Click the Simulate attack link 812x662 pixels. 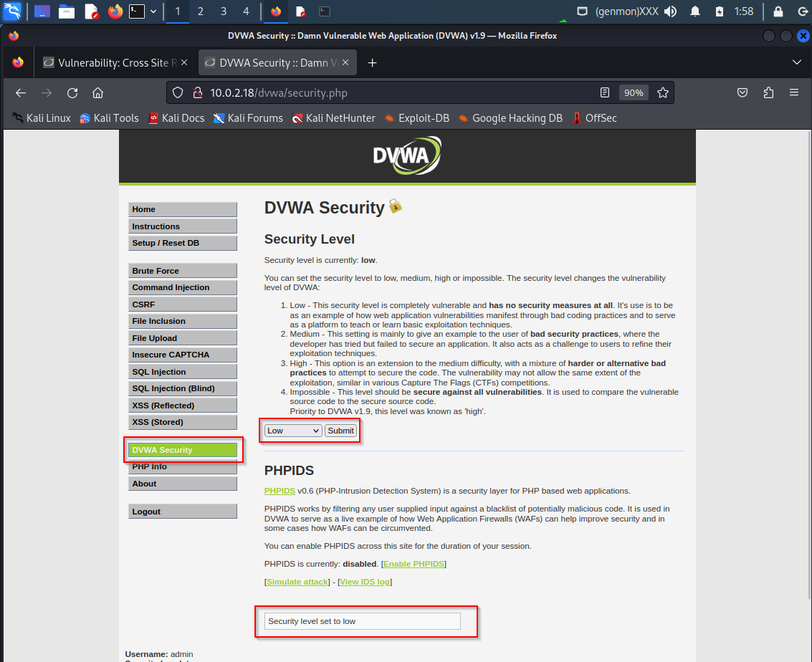(297, 582)
